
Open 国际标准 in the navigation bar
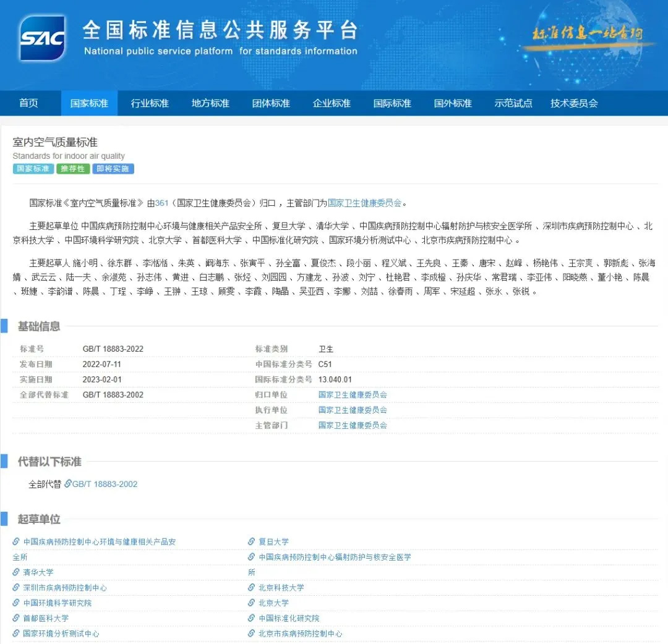[x=392, y=103]
